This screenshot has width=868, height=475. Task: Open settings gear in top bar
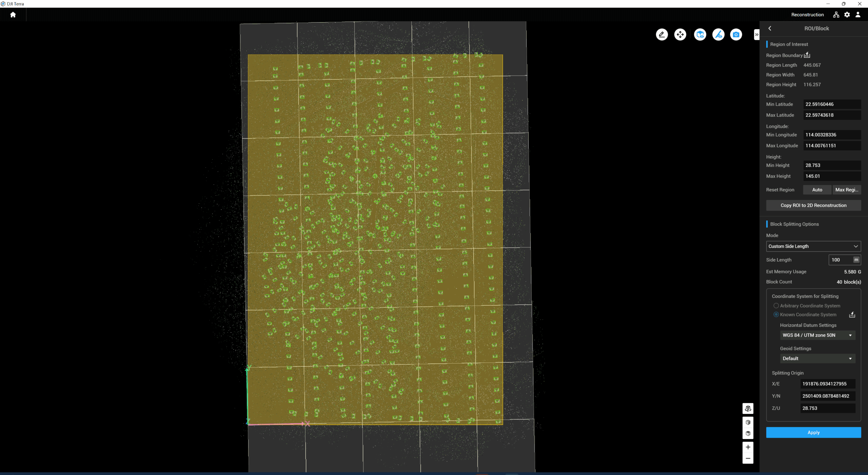pos(847,15)
